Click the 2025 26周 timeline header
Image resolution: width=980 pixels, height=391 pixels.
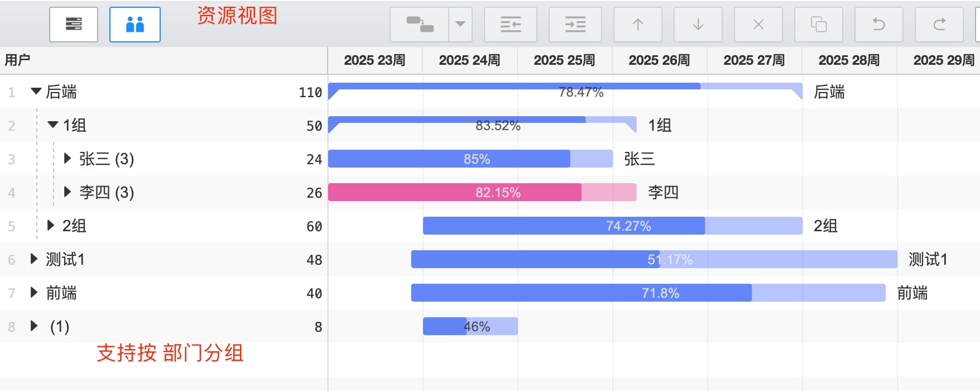(x=660, y=60)
